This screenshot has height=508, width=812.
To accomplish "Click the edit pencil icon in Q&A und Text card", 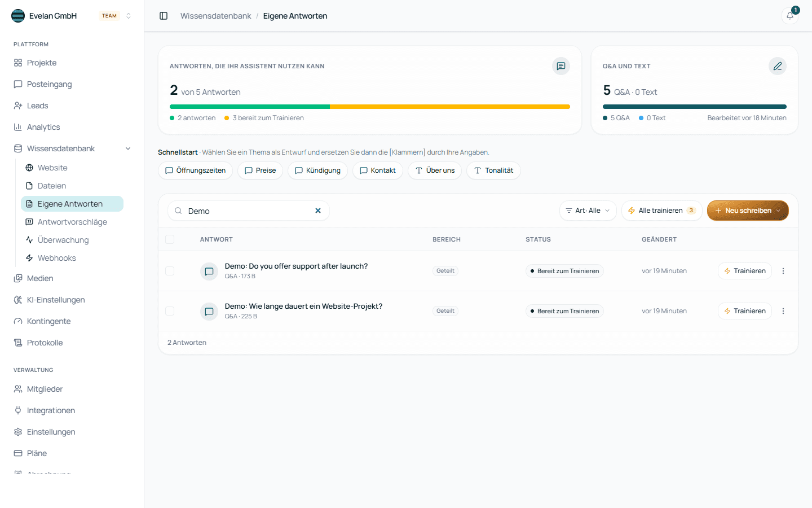I will (778, 66).
